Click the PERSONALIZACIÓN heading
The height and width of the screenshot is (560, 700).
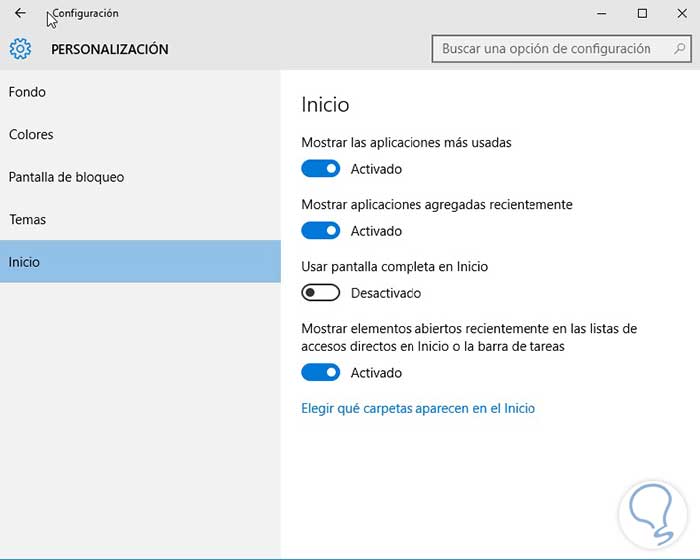tap(110, 49)
